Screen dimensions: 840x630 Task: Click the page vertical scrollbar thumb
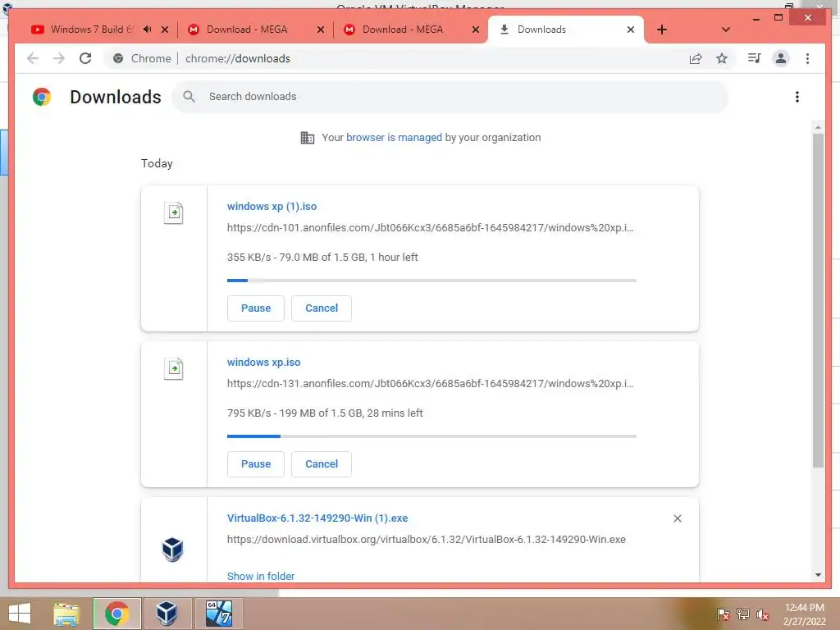tap(818, 300)
